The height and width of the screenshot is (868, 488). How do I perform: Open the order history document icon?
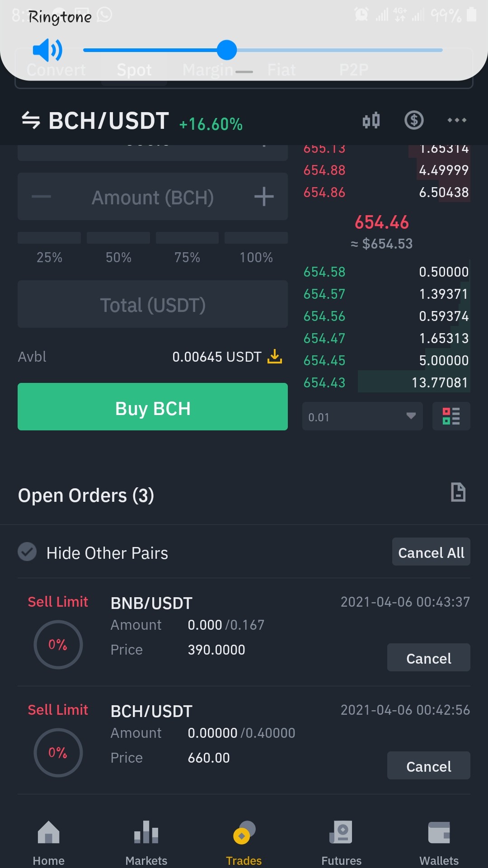tap(458, 492)
